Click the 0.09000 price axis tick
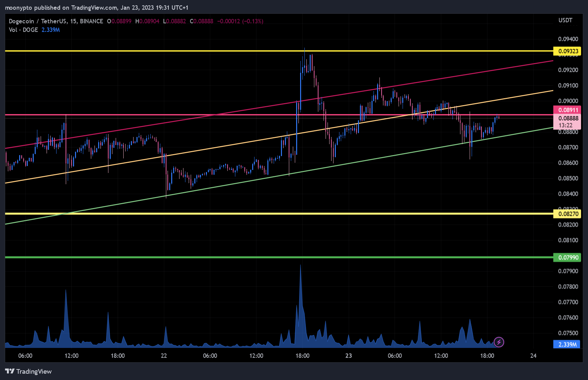The width and height of the screenshot is (588, 380). [x=568, y=101]
